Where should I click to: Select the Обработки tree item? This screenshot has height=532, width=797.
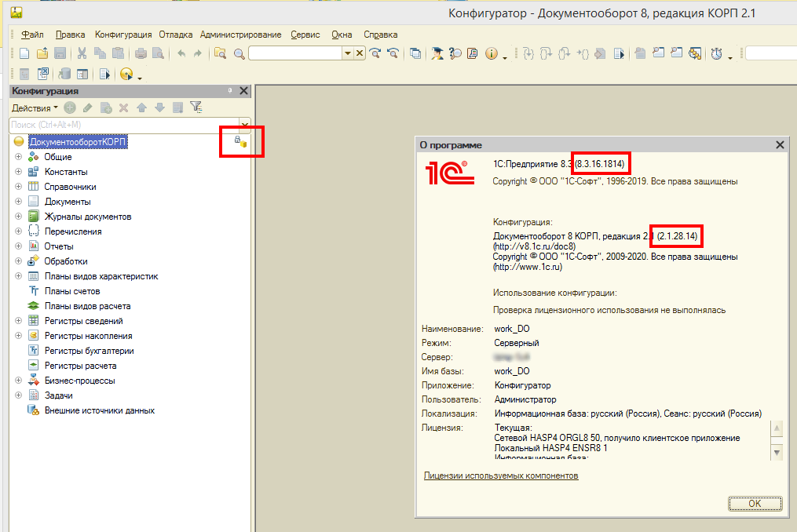point(66,261)
